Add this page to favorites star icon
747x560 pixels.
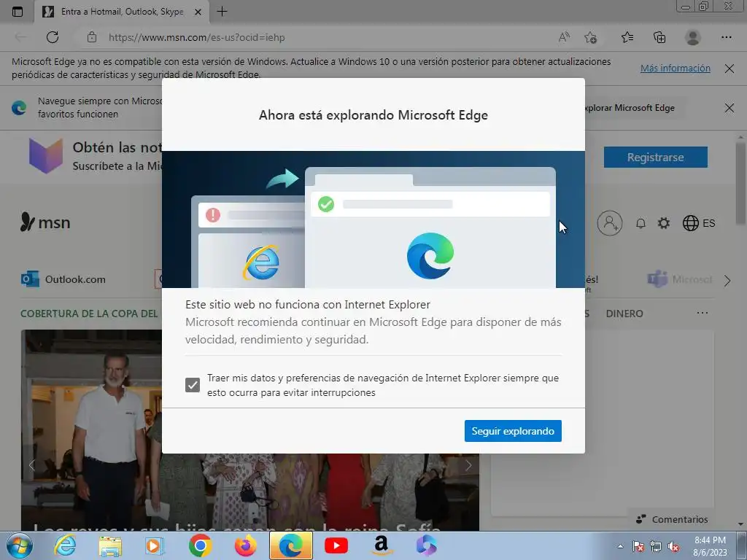pyautogui.click(x=591, y=37)
